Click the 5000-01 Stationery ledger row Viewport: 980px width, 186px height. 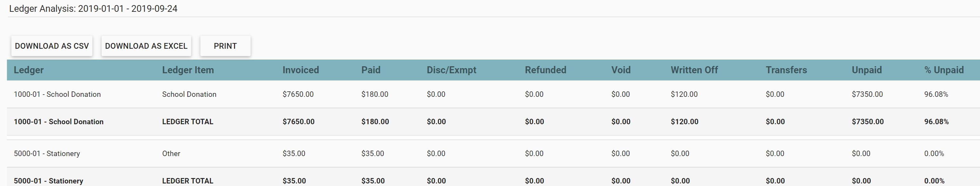click(47, 154)
